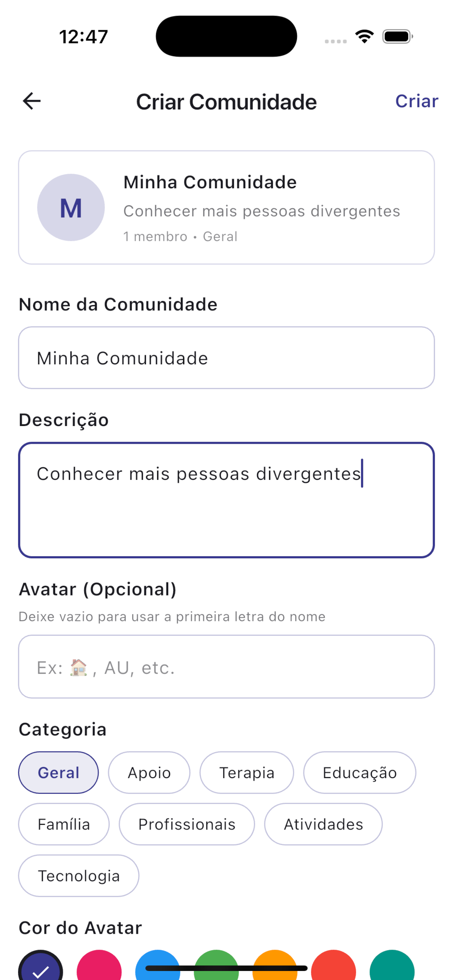Select the Terapia category chip
Image resolution: width=453 pixels, height=980 pixels.
(247, 773)
